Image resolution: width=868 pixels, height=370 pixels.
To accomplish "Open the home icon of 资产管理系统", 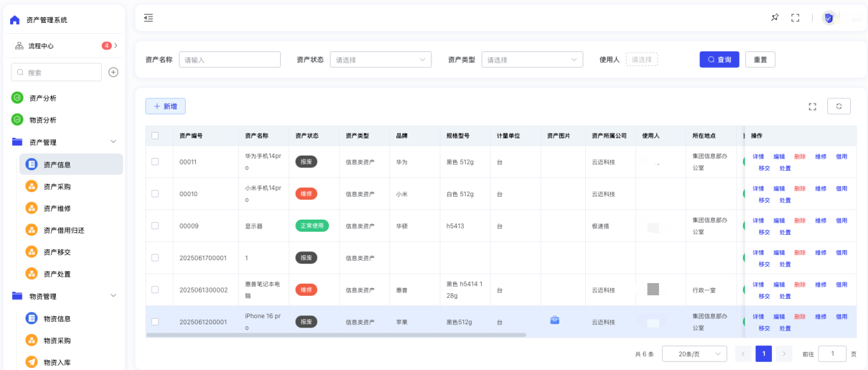I will tap(15, 20).
